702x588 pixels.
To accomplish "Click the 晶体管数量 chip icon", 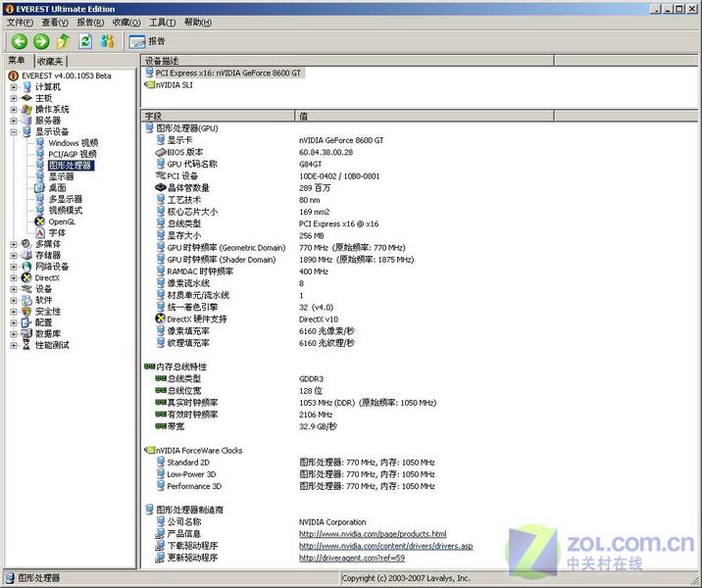I will click(161, 187).
